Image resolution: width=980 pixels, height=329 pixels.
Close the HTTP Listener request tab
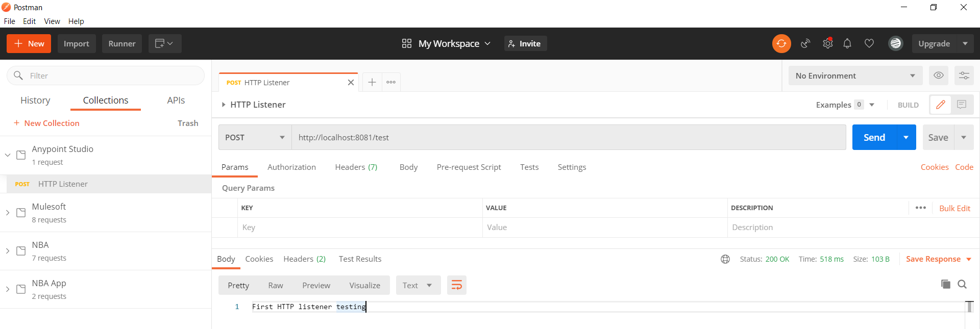click(351, 82)
